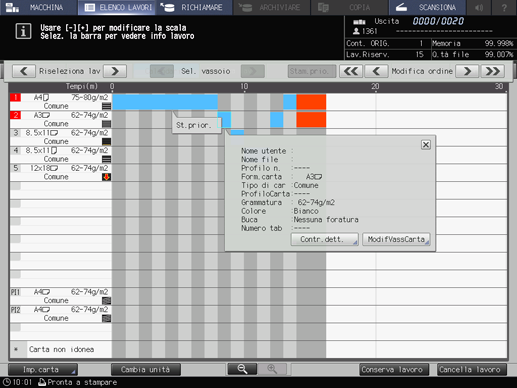Switch to the SCANSIONA tab
517x388 pixels.
(427, 7)
